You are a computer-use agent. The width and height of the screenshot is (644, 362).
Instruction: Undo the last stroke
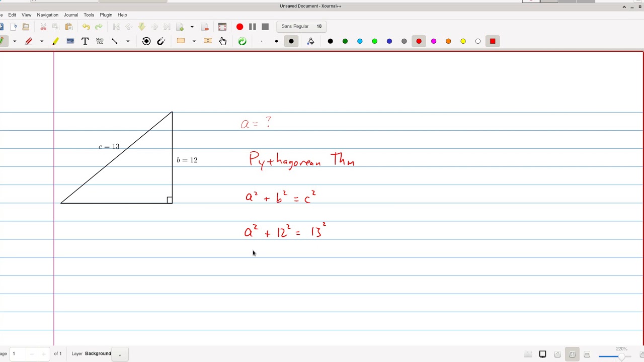pyautogui.click(x=86, y=27)
